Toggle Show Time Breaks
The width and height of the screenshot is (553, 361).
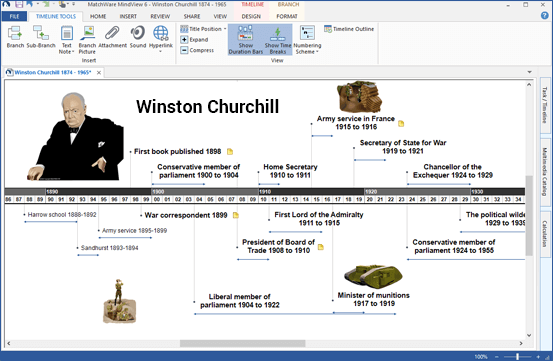pos(278,39)
